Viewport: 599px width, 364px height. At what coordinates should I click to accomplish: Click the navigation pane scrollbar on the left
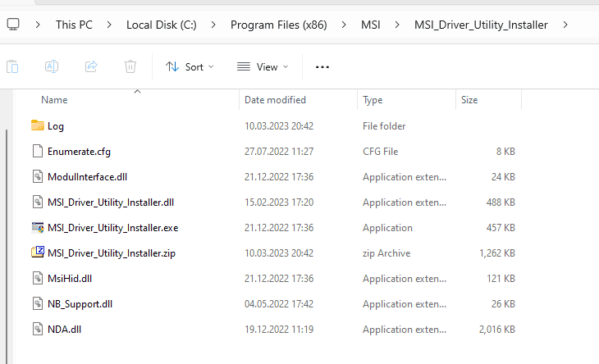7,246
